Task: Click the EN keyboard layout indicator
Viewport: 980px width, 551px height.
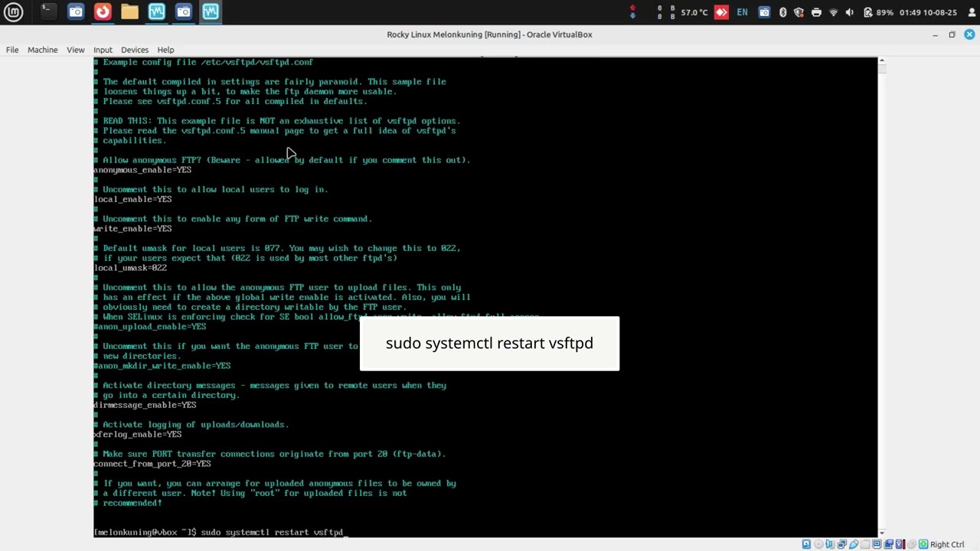Action: click(x=742, y=12)
